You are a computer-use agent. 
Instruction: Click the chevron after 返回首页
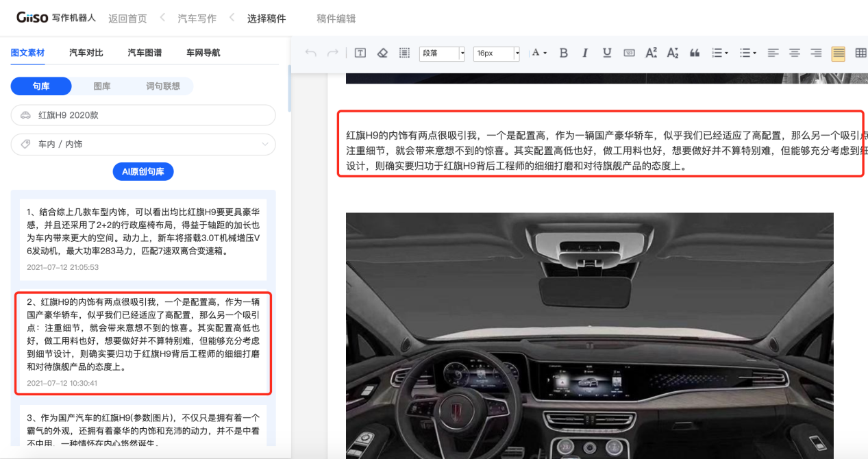click(x=163, y=17)
